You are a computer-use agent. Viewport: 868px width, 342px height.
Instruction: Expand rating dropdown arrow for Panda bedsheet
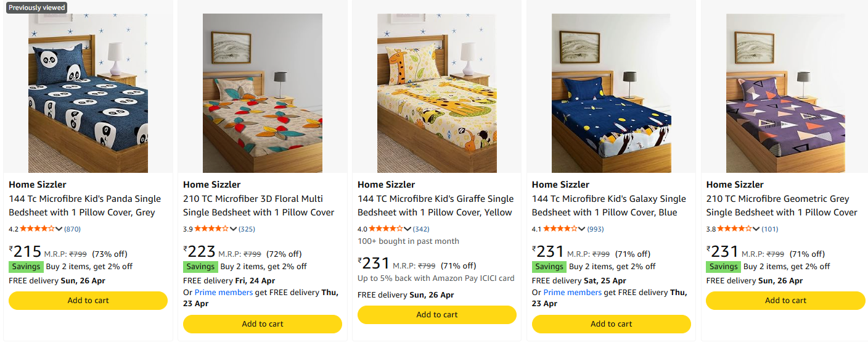click(x=59, y=229)
